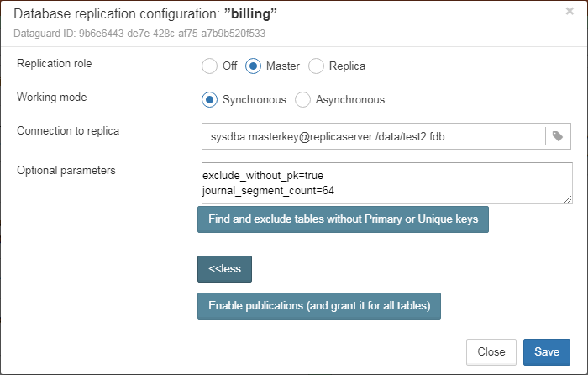Select the Replica replication role
588x375 pixels.
(x=316, y=66)
